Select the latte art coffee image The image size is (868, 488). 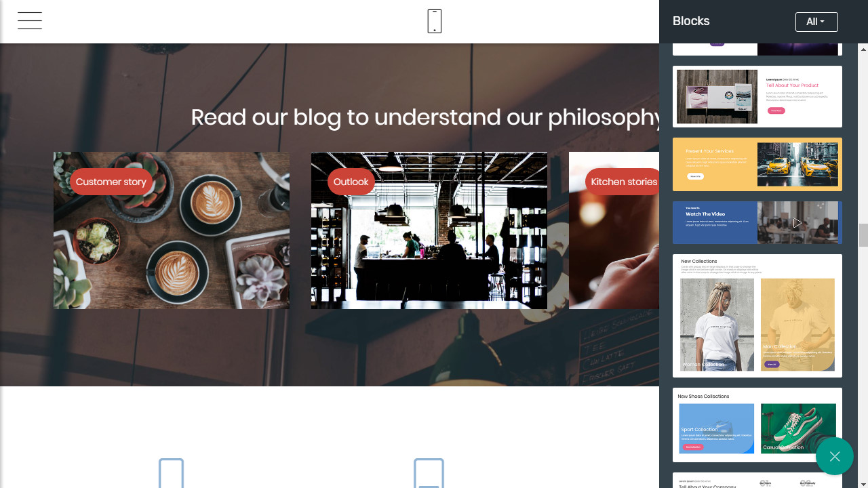click(x=172, y=230)
